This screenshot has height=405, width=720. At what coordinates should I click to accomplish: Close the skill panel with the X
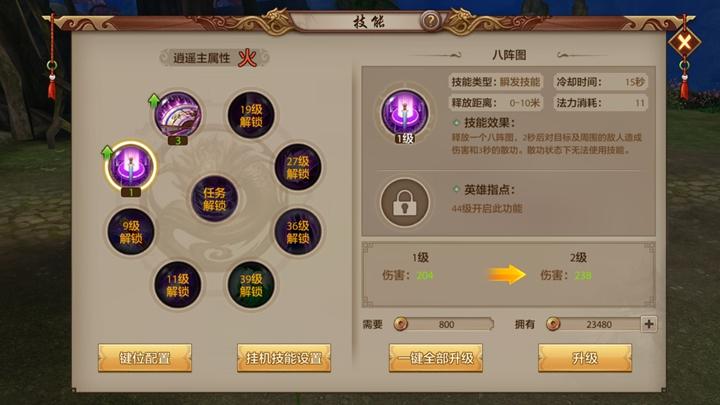pyautogui.click(x=684, y=43)
